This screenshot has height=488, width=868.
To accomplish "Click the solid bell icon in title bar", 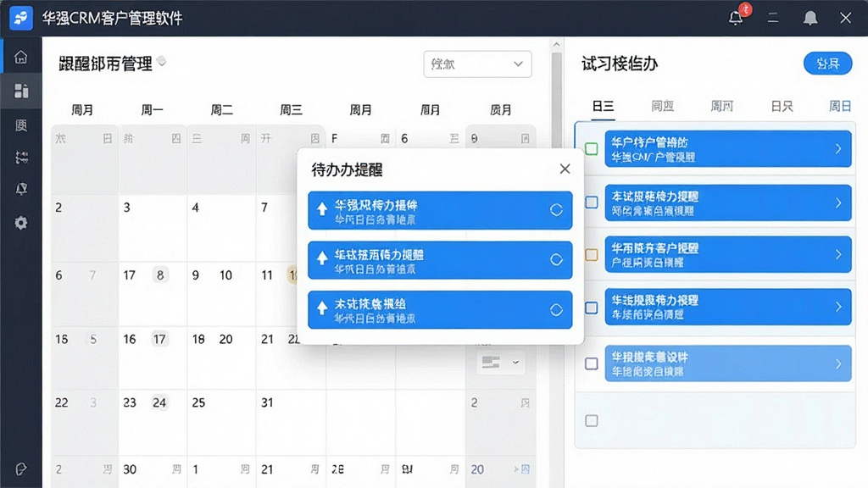I will coord(810,18).
